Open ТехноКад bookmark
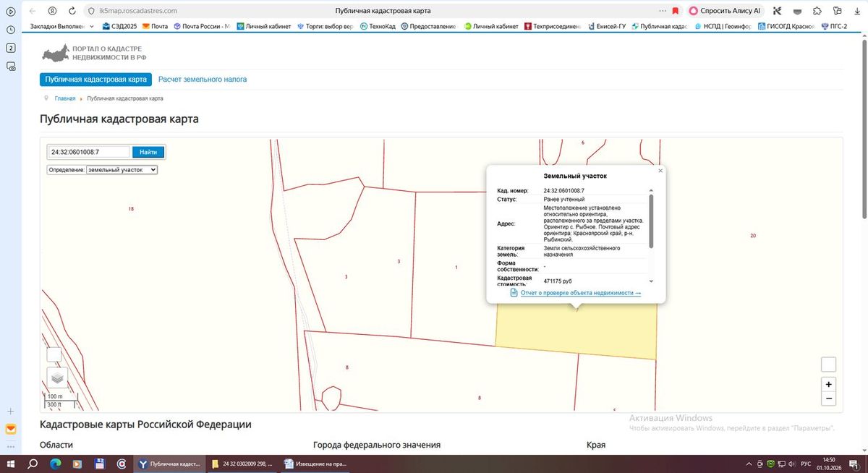 coord(378,27)
